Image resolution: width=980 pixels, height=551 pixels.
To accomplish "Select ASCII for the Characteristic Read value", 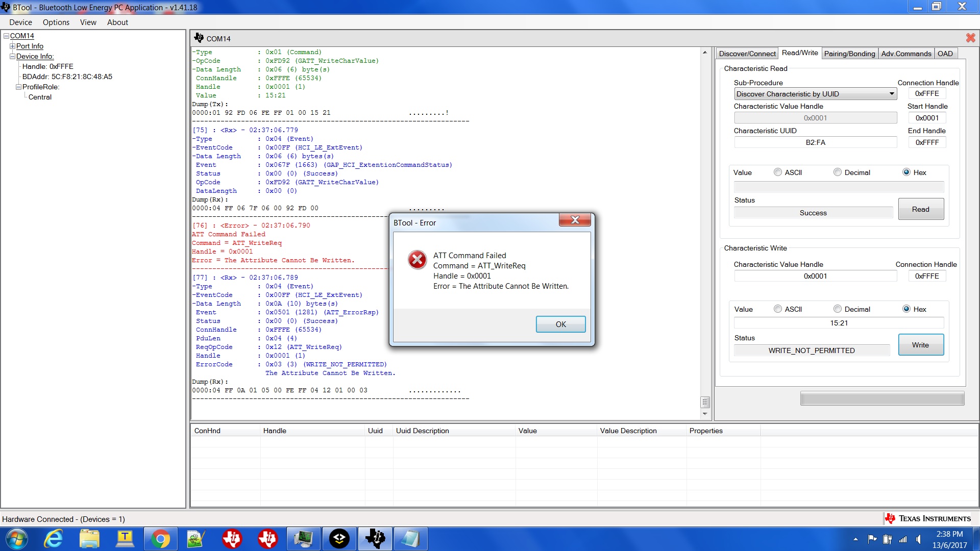I will pos(778,172).
